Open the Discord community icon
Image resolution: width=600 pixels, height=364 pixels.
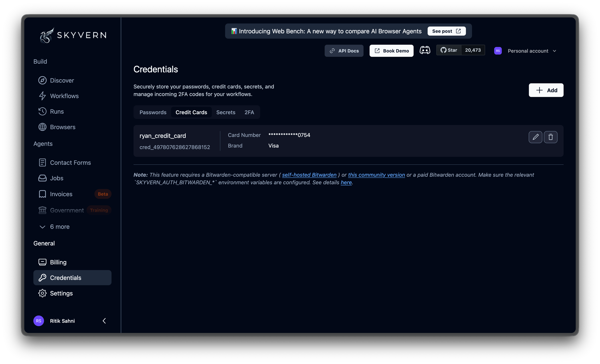point(425,50)
